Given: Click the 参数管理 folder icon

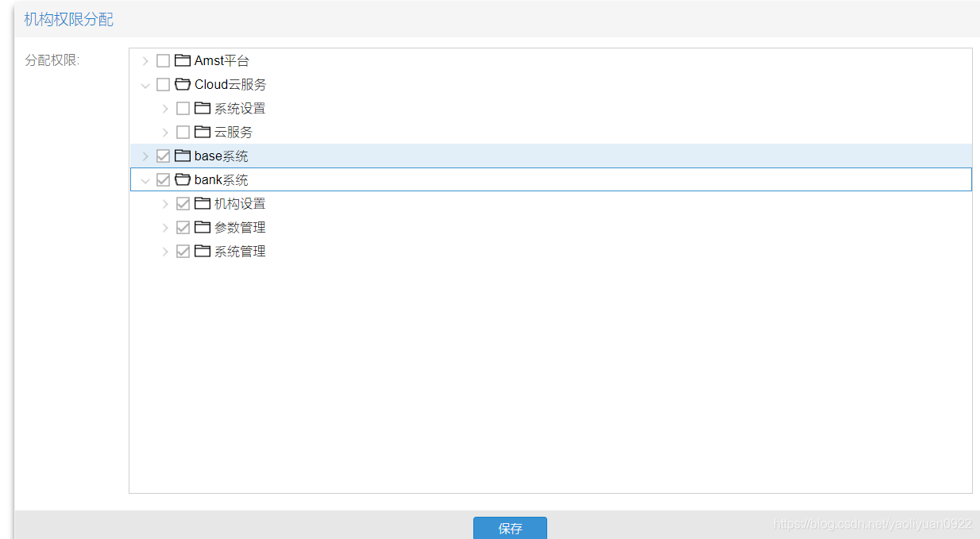Looking at the screenshot, I should point(203,227).
